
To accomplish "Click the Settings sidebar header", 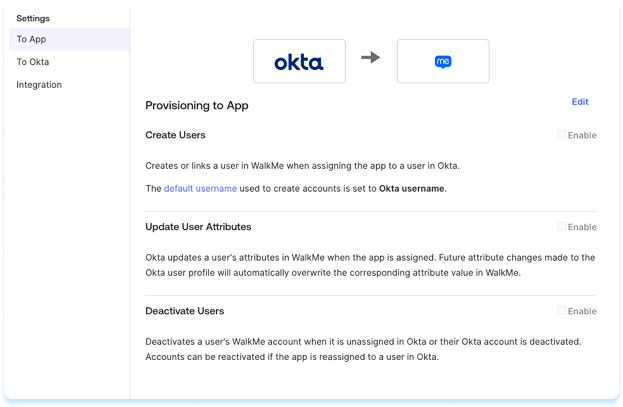I will point(33,18).
